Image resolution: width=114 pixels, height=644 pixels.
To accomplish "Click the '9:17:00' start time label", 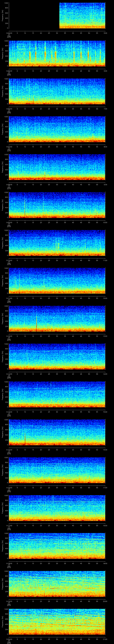I will point(9,525).
